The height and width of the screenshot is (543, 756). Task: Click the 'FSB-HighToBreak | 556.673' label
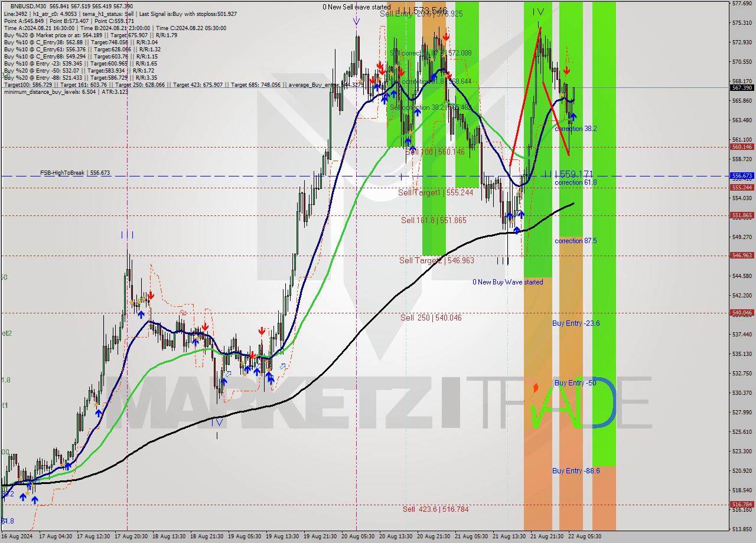(x=75, y=173)
